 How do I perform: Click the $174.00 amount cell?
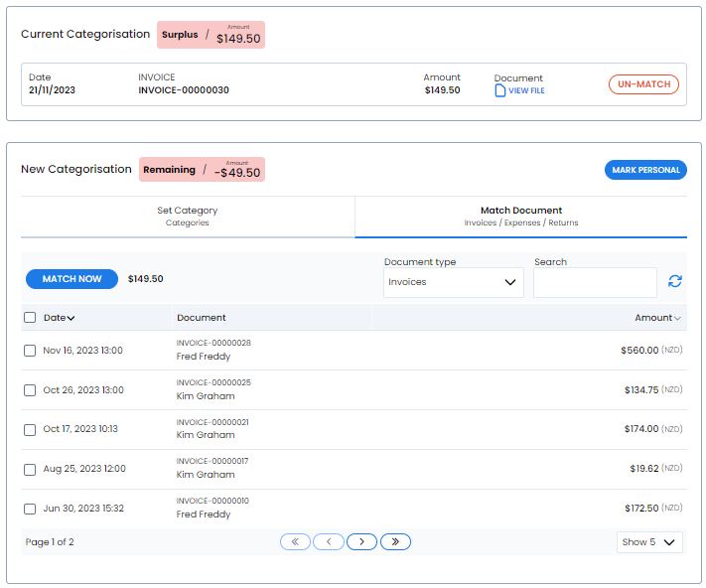point(641,429)
